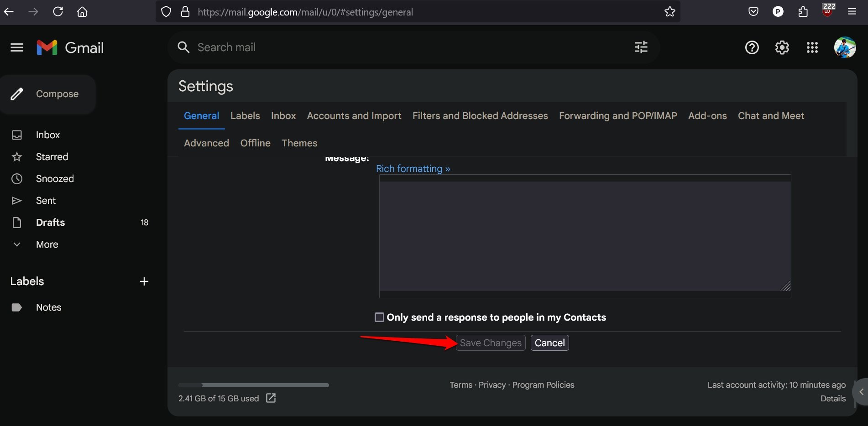Open Forwarding and POP/IMAP tab
The width and height of the screenshot is (868, 426).
click(x=618, y=116)
